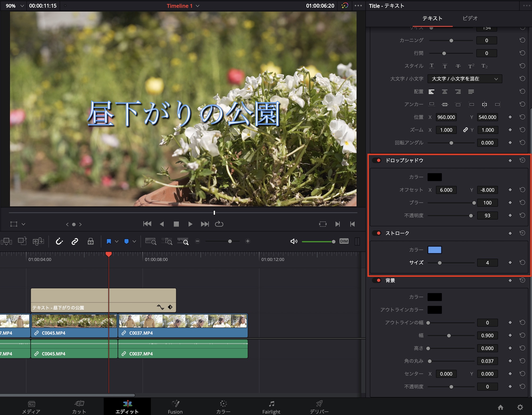Toggle the ストローク enable switch

[x=377, y=233]
